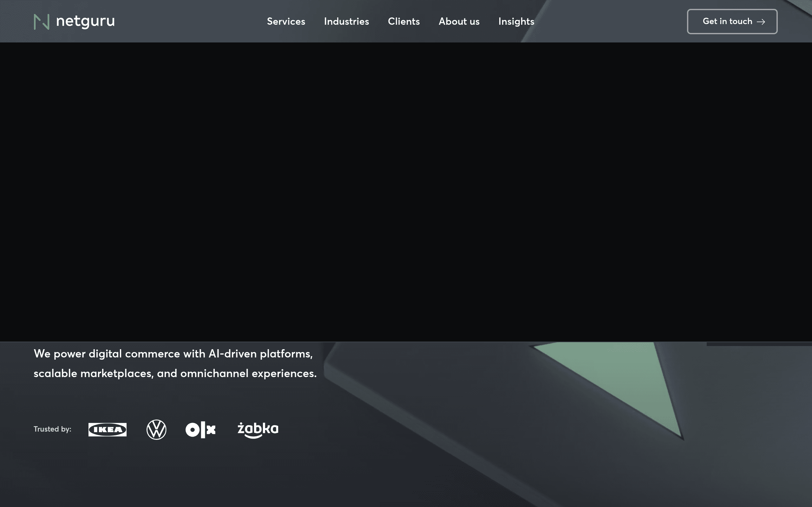This screenshot has width=812, height=507.
Task: Expand the About us navigation item
Action: pos(459,22)
